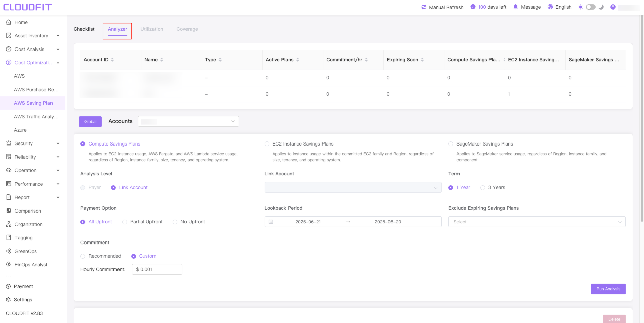Click the English language globe icon

coord(550,7)
